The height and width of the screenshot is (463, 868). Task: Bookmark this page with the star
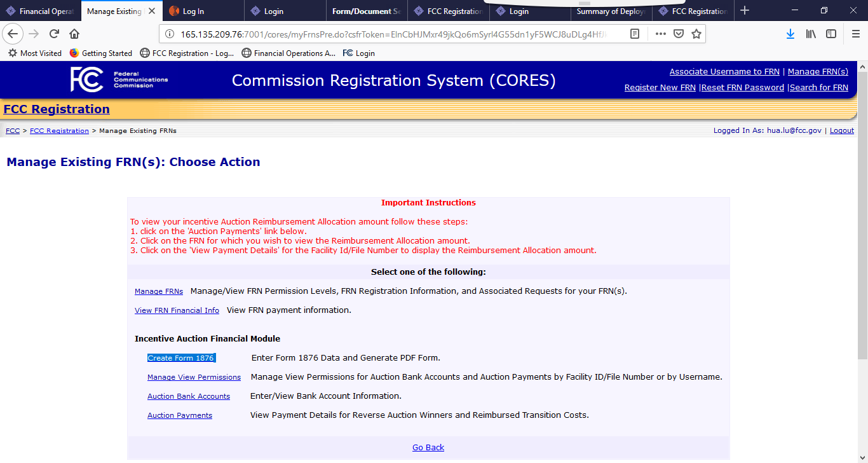[x=696, y=34]
